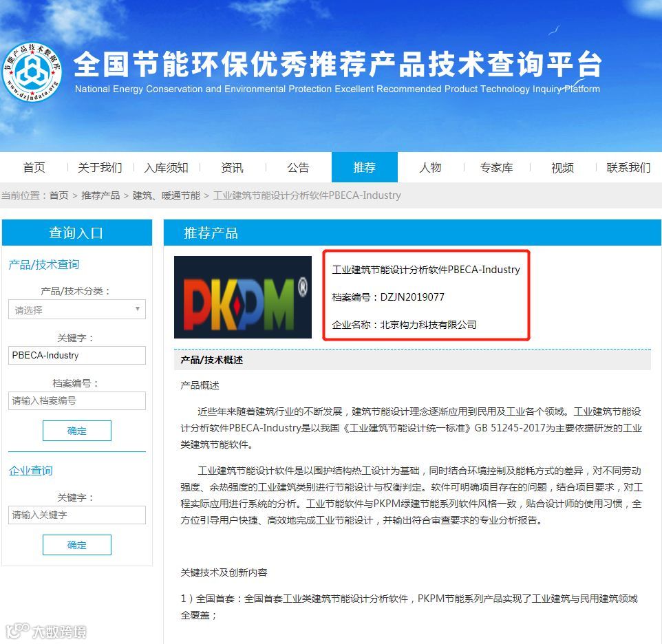Click 确定 button under 企业查询
The height and width of the screenshot is (644, 662).
(77, 545)
